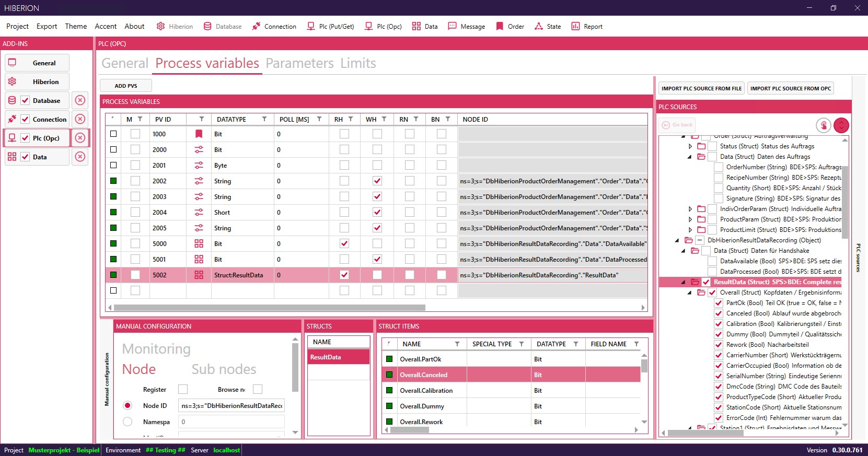Remove the Database add-in with its X icon
This screenshot has height=456, width=868.
tap(80, 100)
